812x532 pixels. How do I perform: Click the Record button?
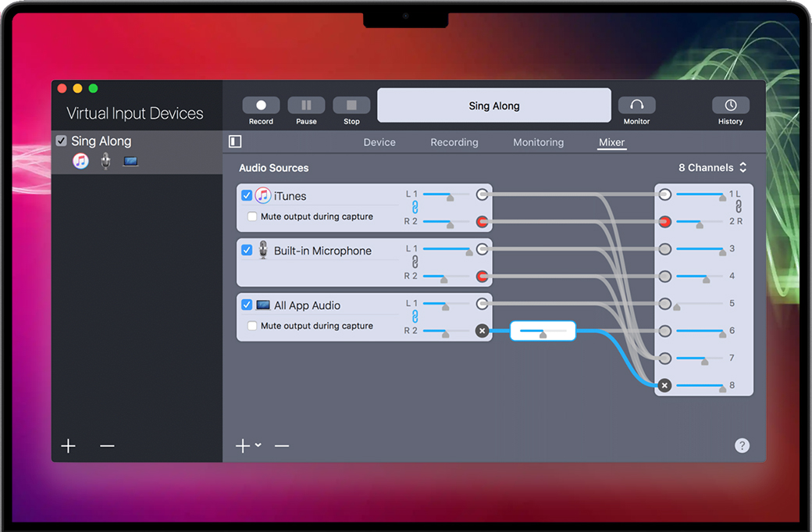pos(261,105)
